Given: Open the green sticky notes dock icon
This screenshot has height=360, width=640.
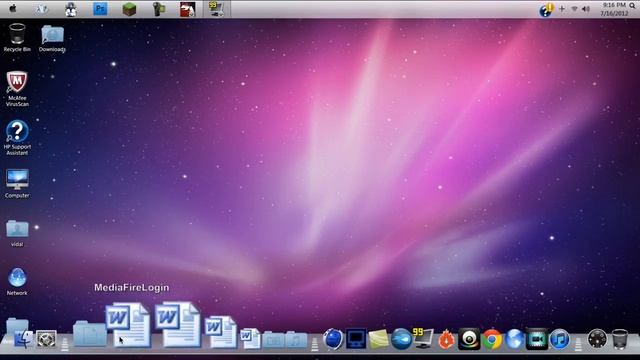Looking at the screenshot, I should coord(379,340).
